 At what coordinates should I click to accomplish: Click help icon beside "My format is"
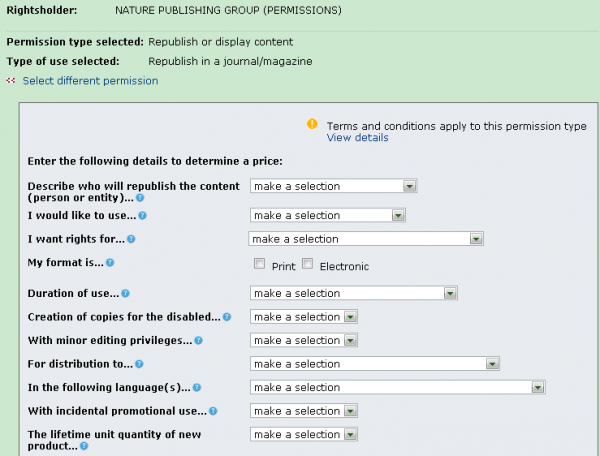[x=111, y=263]
